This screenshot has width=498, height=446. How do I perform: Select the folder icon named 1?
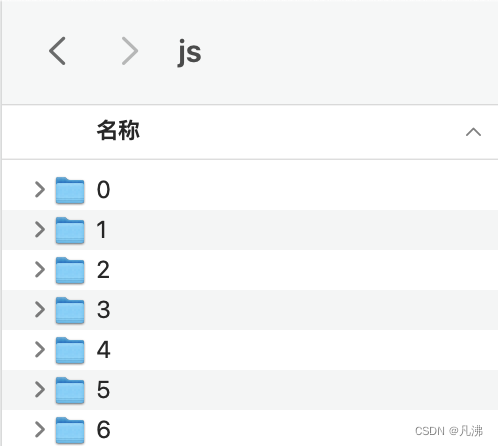[70, 230]
